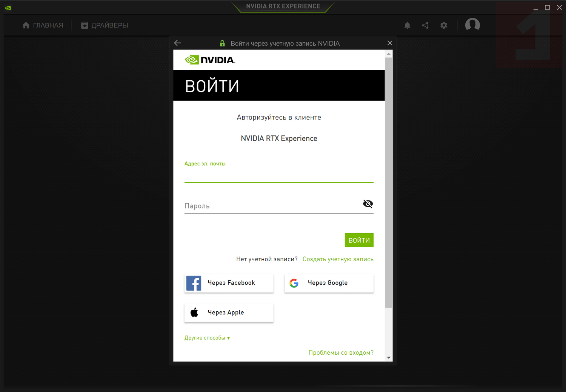This screenshot has height=392, width=566.
Task: Click the green ВОЙТИ button
Action: tap(359, 240)
